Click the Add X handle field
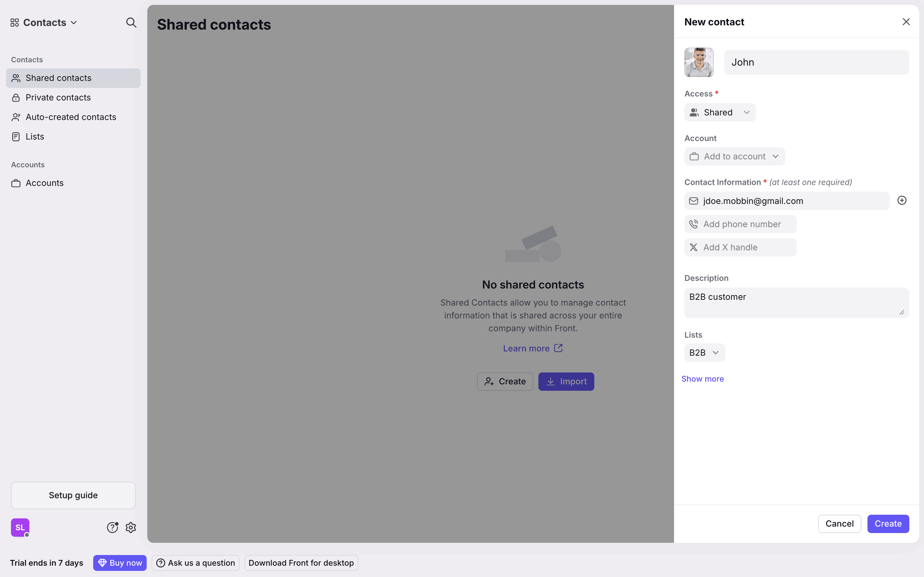The image size is (924, 577). [x=740, y=247]
